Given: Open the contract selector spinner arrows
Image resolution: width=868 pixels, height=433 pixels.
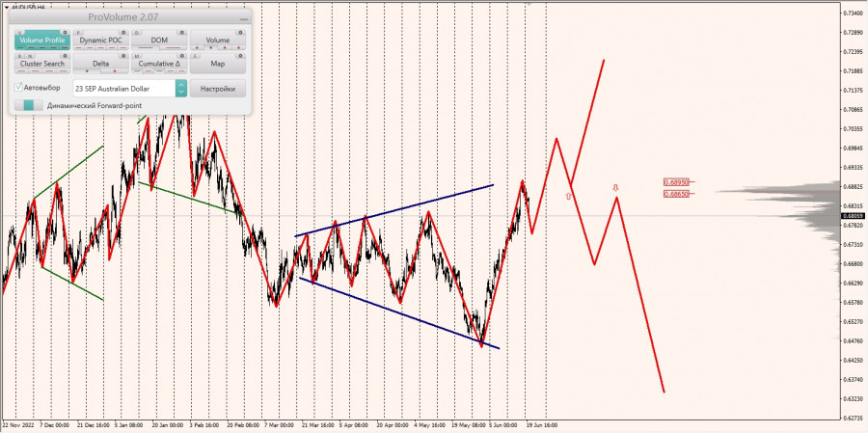Looking at the screenshot, I should tap(181, 88).
